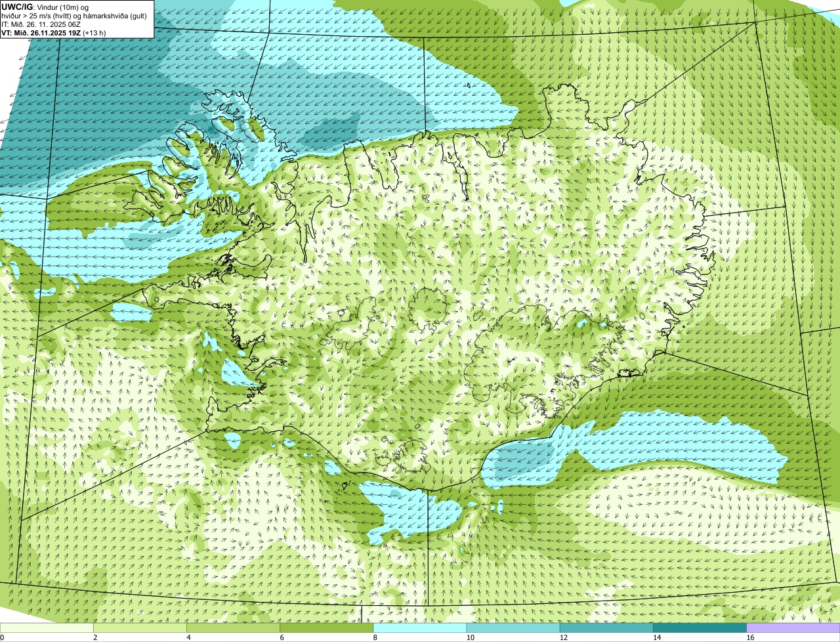Click the 8–10 m/s light cyan legend swatch
The height and width of the screenshot is (642, 840).
[421, 628]
